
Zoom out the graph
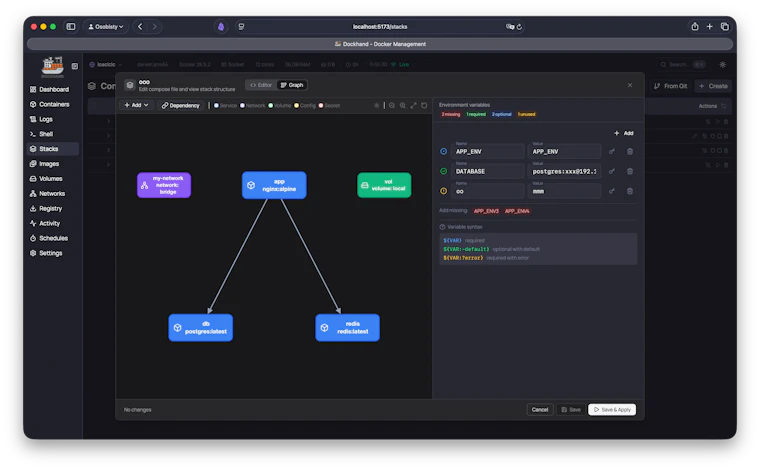(392, 105)
